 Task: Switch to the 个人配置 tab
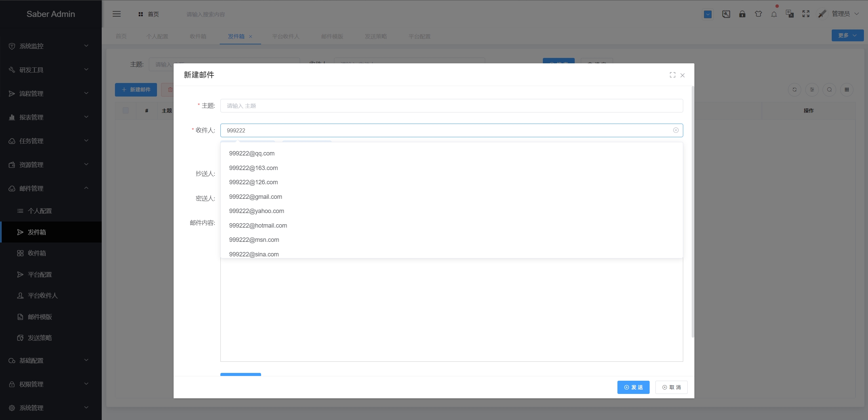coord(157,36)
